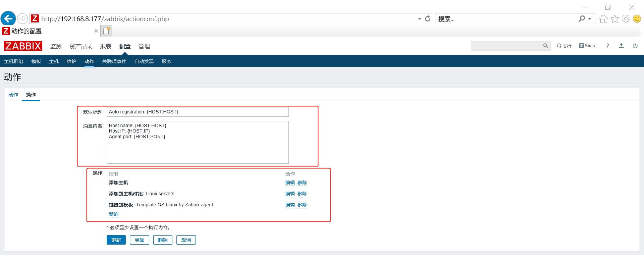644x255 pixels.
Task: Go to the 关联项事件 submenu
Action: coord(114,61)
